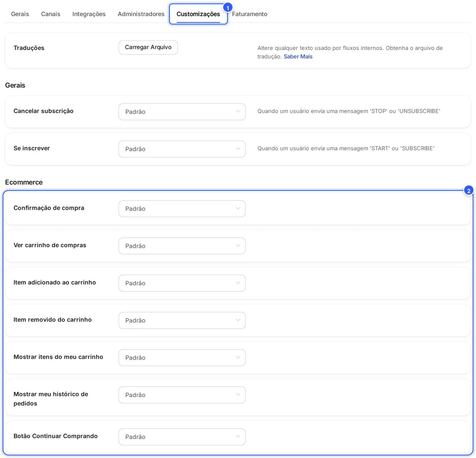Screen dimensions: 476x458
Task: Open the Item adicionado ao carrinho dropdown
Action: (x=182, y=283)
